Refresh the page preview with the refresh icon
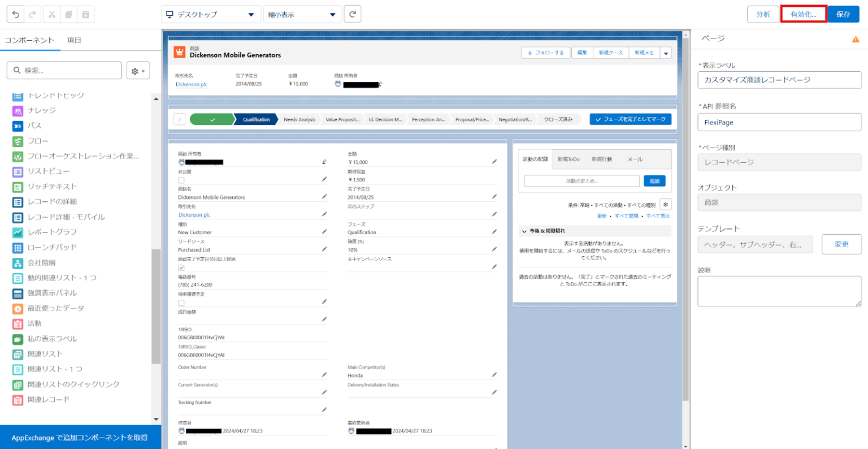Image resolution: width=868 pixels, height=449 pixels. click(352, 14)
